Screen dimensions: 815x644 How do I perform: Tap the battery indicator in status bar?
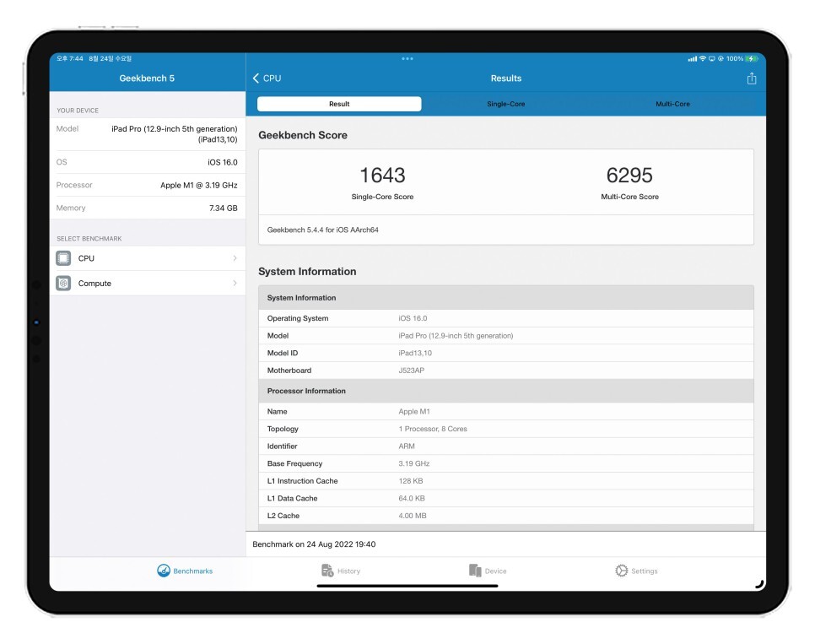(752, 59)
